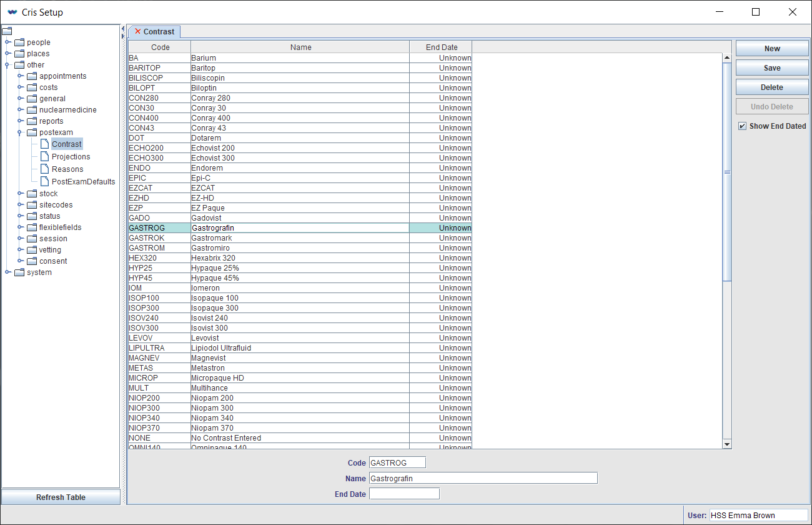Screen dimensions: 812x525
Task: Click the root folder icon of tree
Action: pyautogui.click(x=7, y=31)
